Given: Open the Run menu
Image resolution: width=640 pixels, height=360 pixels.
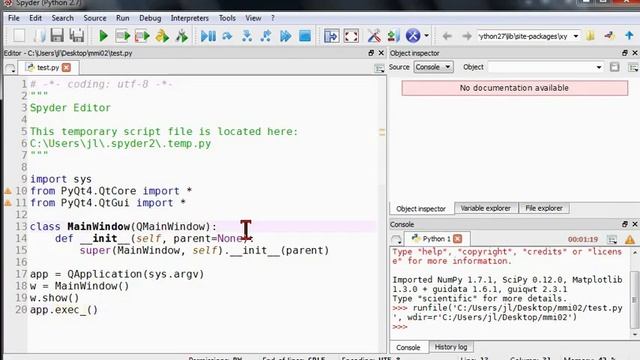Looking at the screenshot, I should coord(122,18).
